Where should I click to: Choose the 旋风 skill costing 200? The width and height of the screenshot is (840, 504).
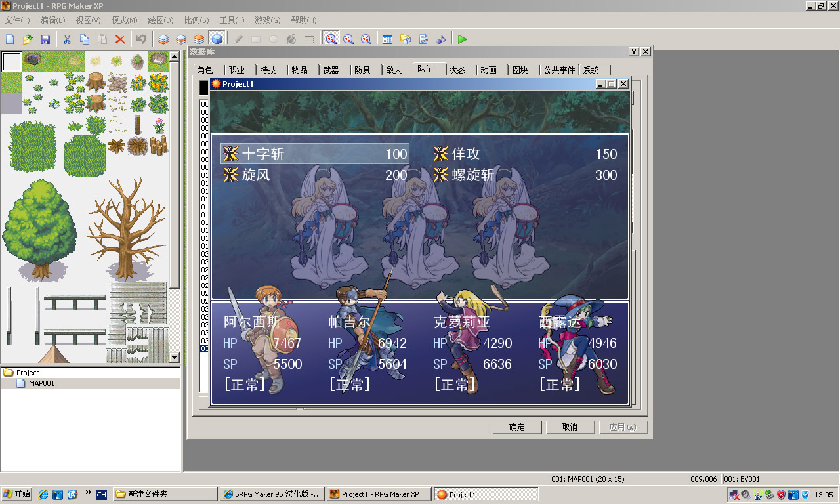click(x=315, y=175)
